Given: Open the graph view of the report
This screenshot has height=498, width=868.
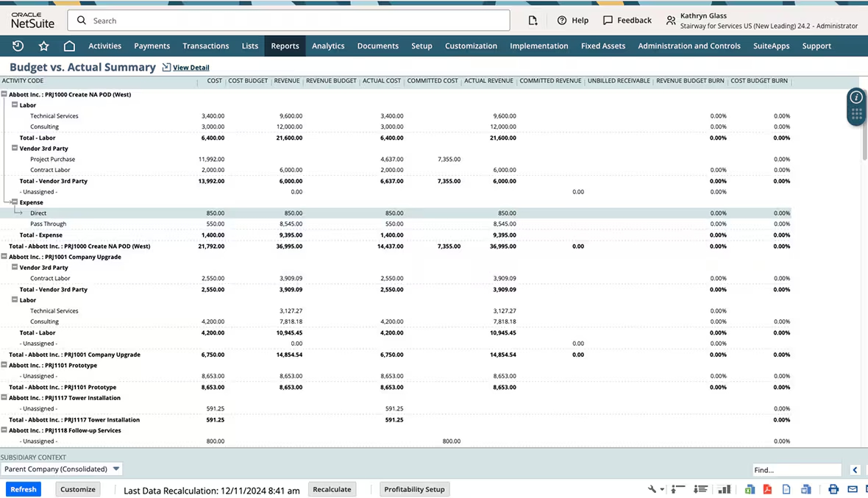Looking at the screenshot, I should tap(725, 489).
